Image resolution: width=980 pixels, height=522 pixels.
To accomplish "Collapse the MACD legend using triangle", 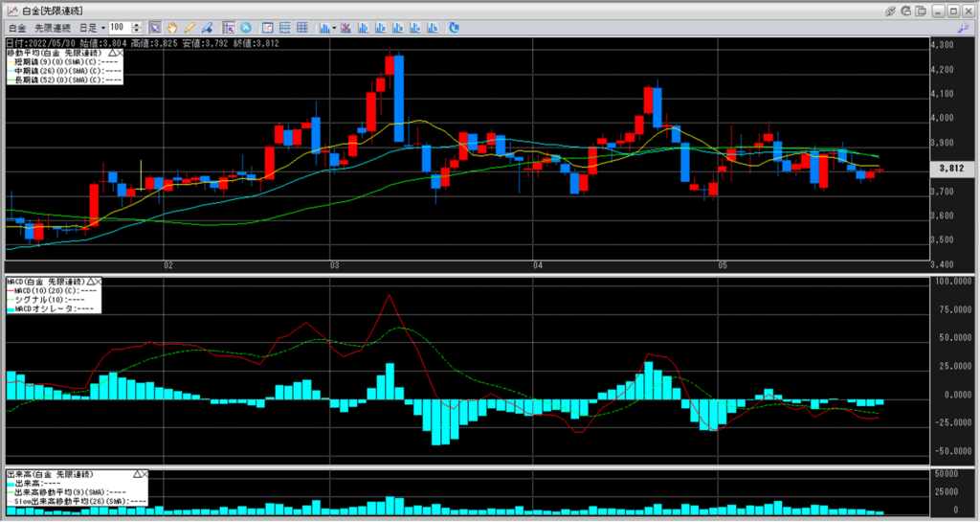I will click(x=89, y=282).
